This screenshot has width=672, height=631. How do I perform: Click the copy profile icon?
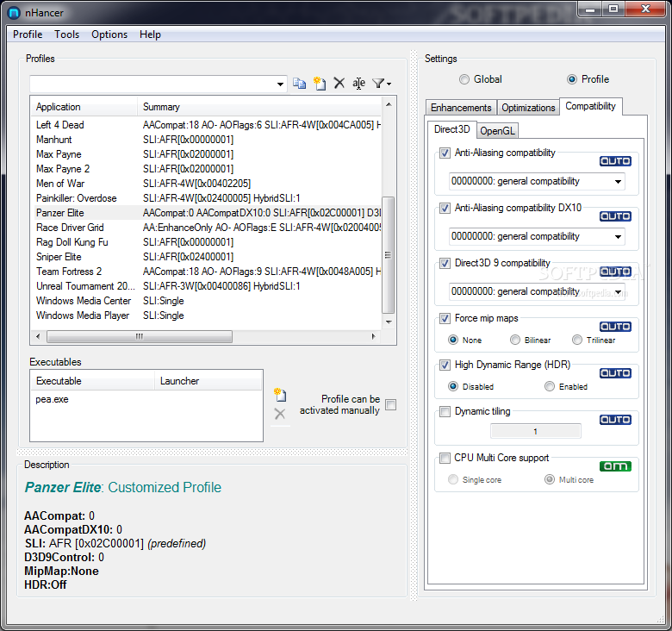pos(299,83)
